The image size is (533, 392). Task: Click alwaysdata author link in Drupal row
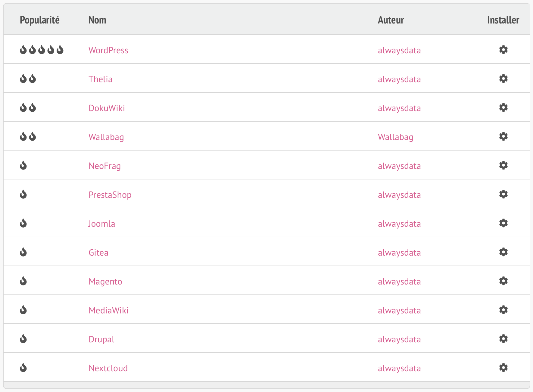(399, 339)
